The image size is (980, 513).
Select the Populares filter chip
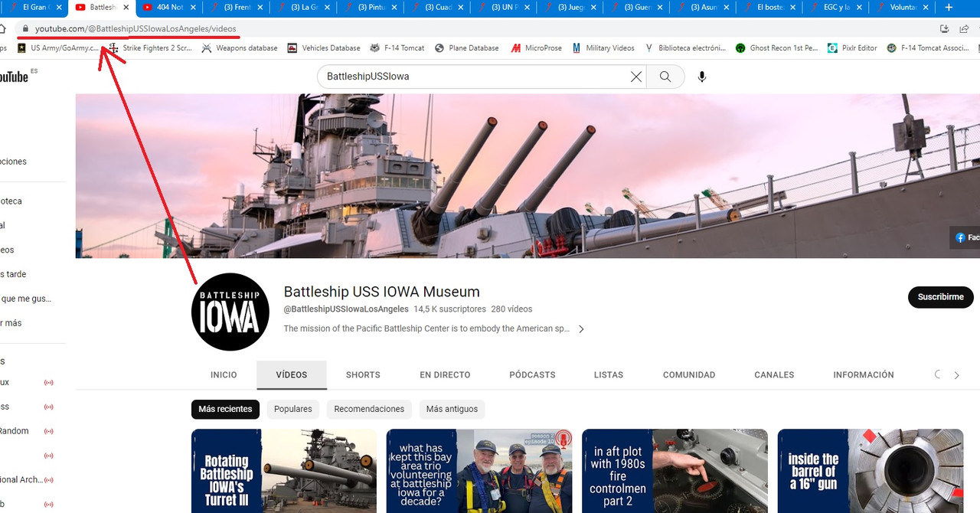click(293, 409)
